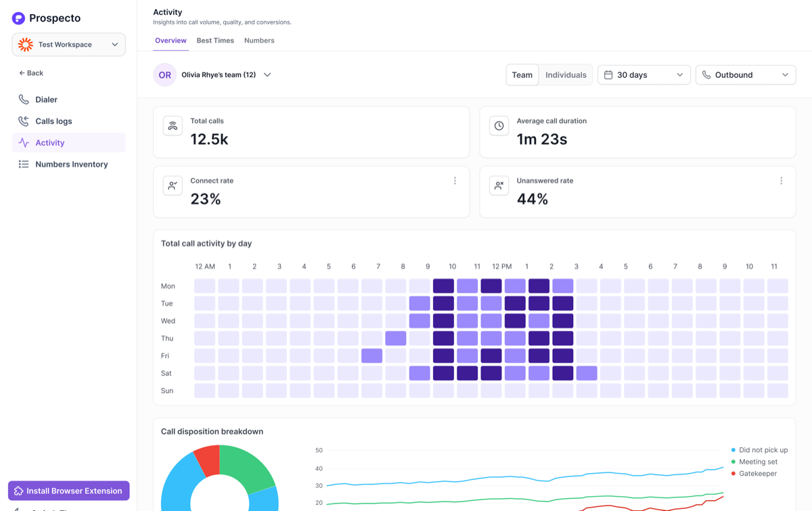Viewport: 812px width, 511px height.
Task: Click the Prospecto logo icon
Action: pos(18,18)
